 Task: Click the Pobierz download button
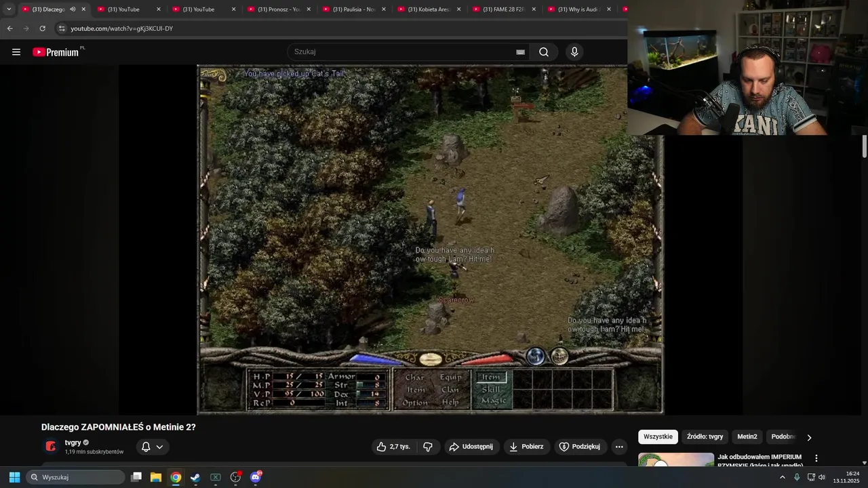click(526, 447)
